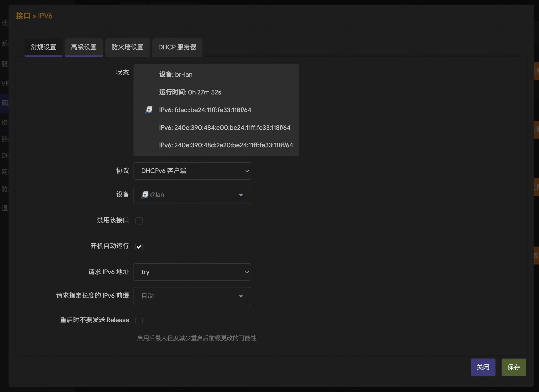
Task: Click the 关闭 close button
Action: click(x=483, y=367)
